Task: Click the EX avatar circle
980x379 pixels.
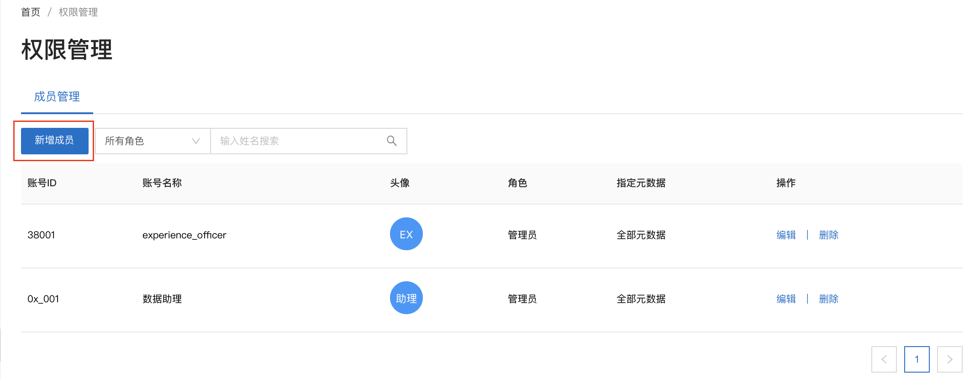Action: 406,234
